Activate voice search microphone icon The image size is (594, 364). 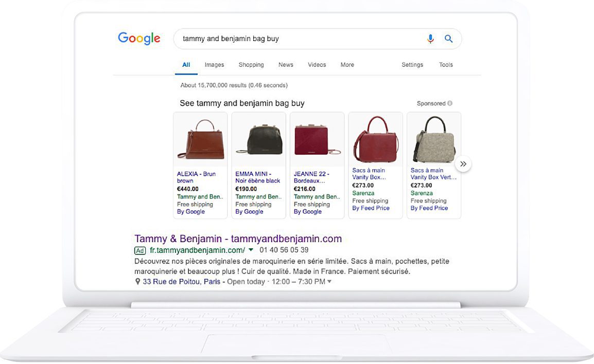tap(430, 39)
